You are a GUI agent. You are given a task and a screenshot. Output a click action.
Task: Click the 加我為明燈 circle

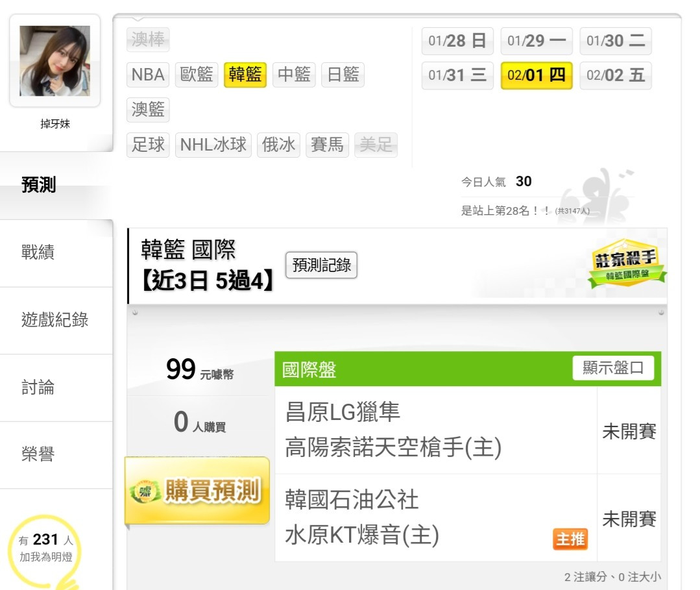pyautogui.click(x=45, y=550)
